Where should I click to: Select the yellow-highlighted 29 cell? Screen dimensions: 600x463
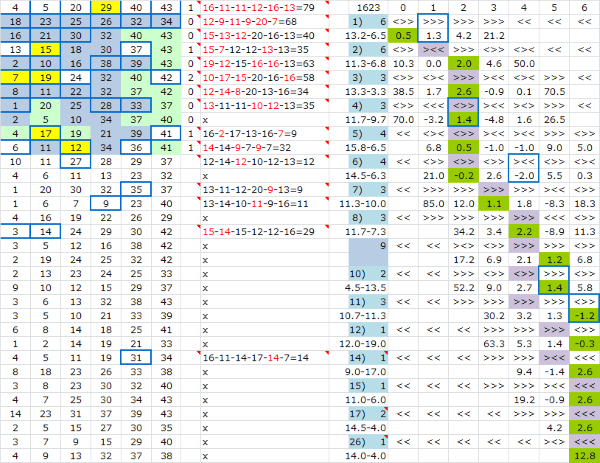tap(106, 7)
